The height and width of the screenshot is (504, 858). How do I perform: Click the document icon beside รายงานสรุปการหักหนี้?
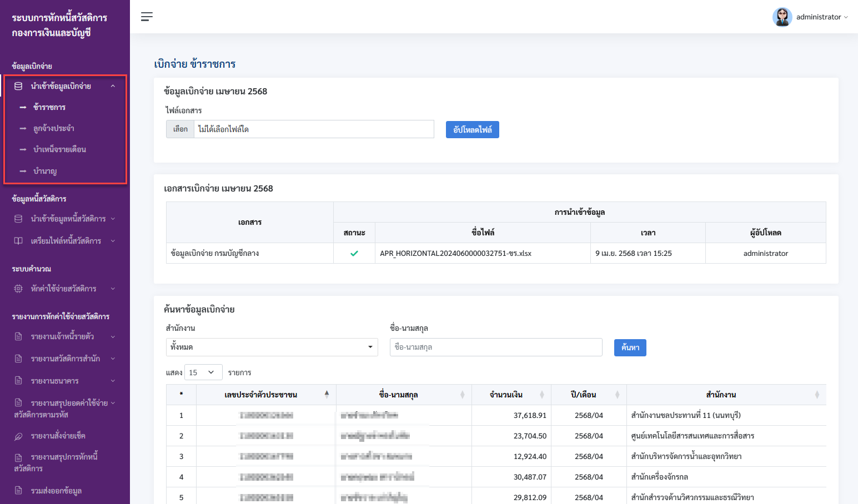(x=18, y=457)
